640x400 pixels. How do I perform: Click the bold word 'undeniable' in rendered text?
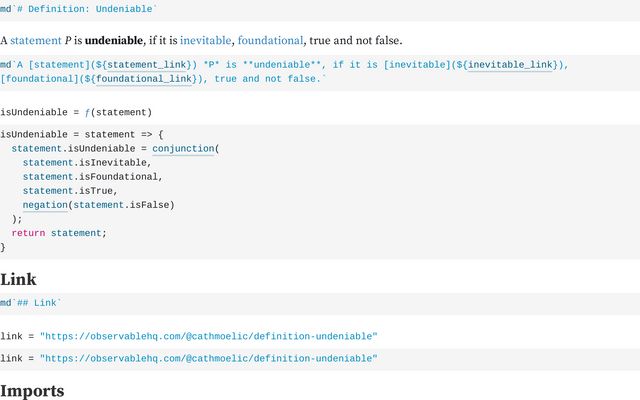(114, 40)
